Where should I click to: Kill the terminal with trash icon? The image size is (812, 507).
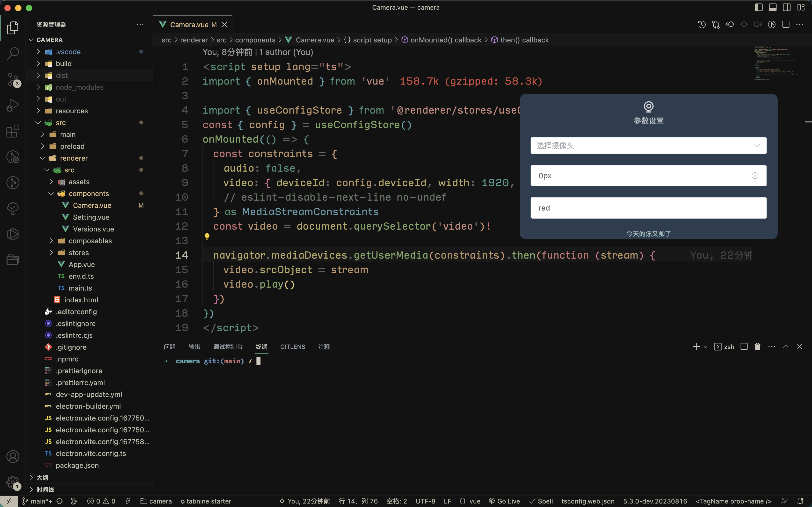click(x=757, y=346)
